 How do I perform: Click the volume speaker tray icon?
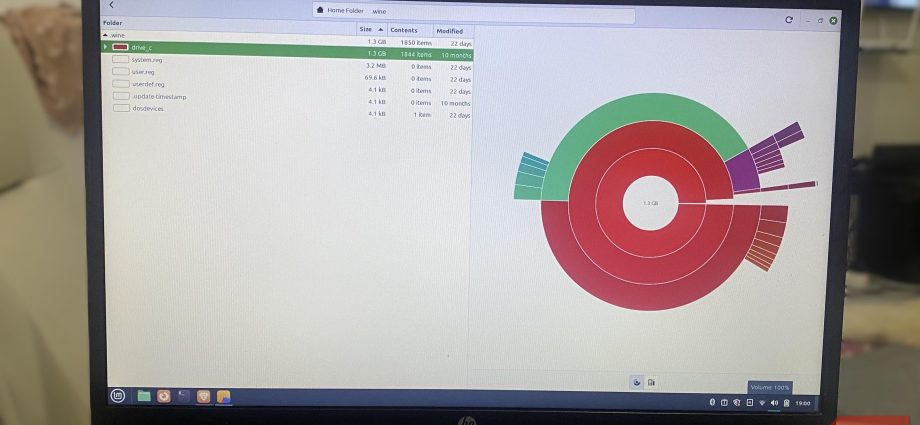coord(774,403)
